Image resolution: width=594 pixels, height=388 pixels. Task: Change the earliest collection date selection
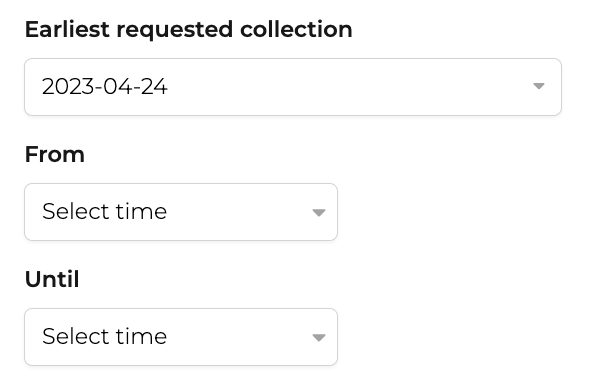click(293, 87)
